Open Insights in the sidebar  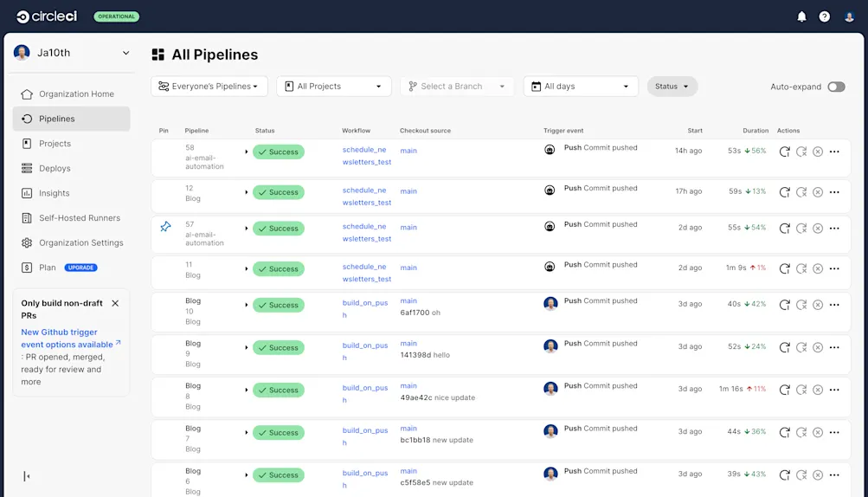[72, 193]
